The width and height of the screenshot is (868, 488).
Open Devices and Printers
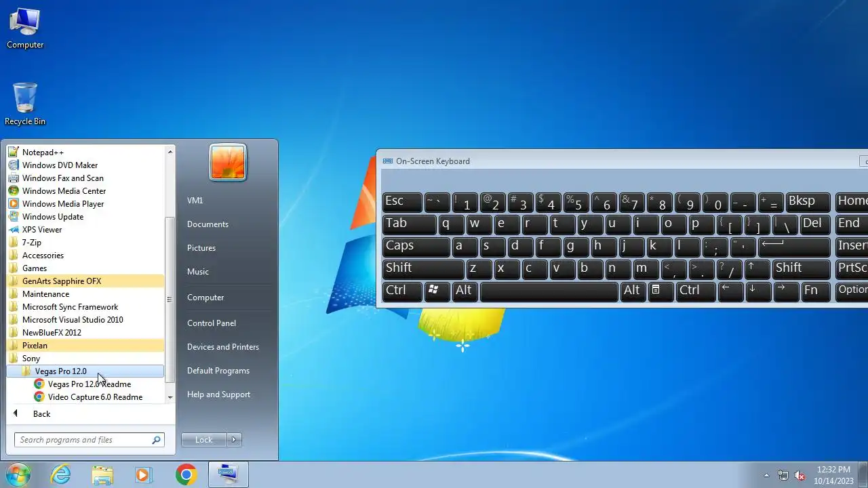pyautogui.click(x=223, y=347)
